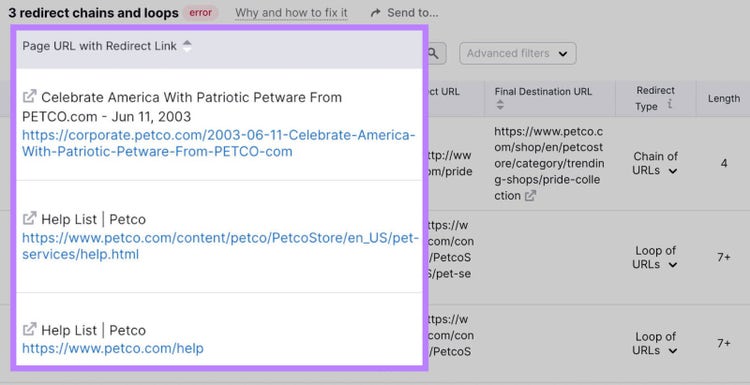Viewport: 750px width, 385px height.
Task: Open external link icon beside Help List with petco.com/help URL
Action: tap(29, 330)
